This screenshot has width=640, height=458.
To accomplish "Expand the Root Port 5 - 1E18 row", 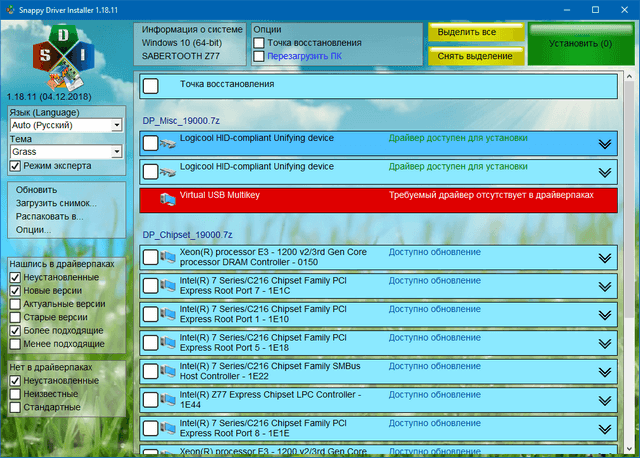I will (604, 344).
